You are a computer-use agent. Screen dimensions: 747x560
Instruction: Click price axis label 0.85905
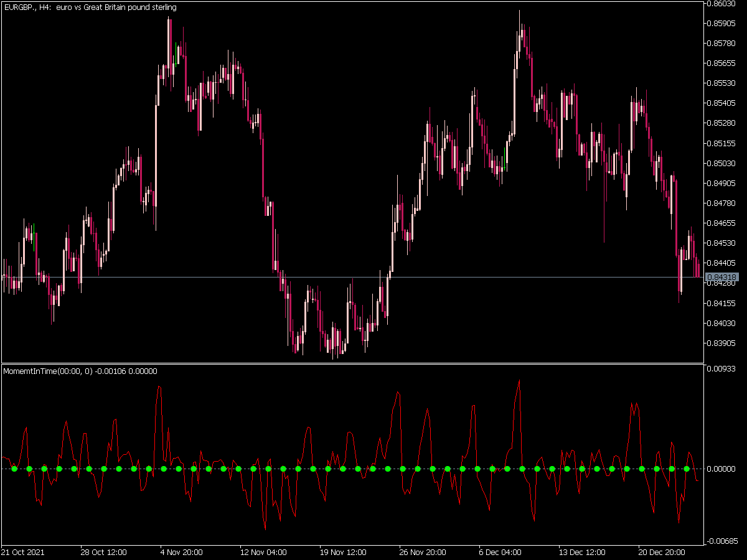(722, 24)
